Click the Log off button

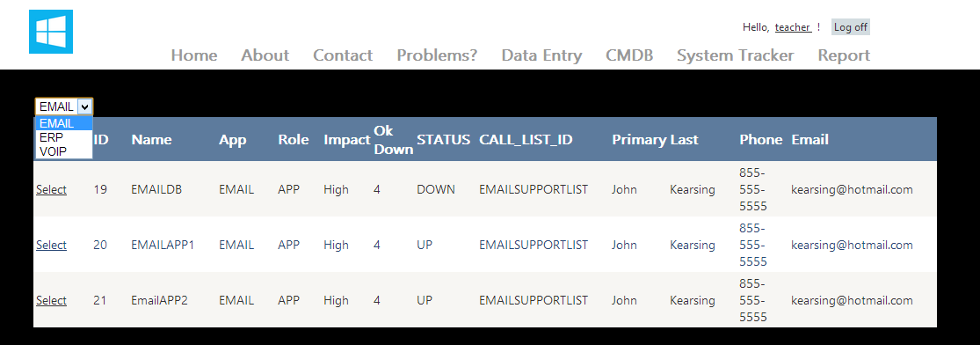[851, 27]
